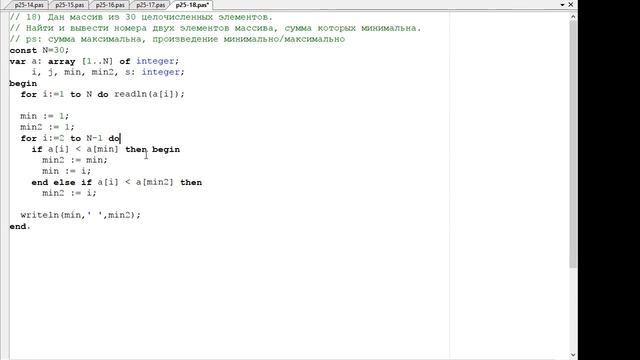Click the final 'end.' line

[20, 227]
